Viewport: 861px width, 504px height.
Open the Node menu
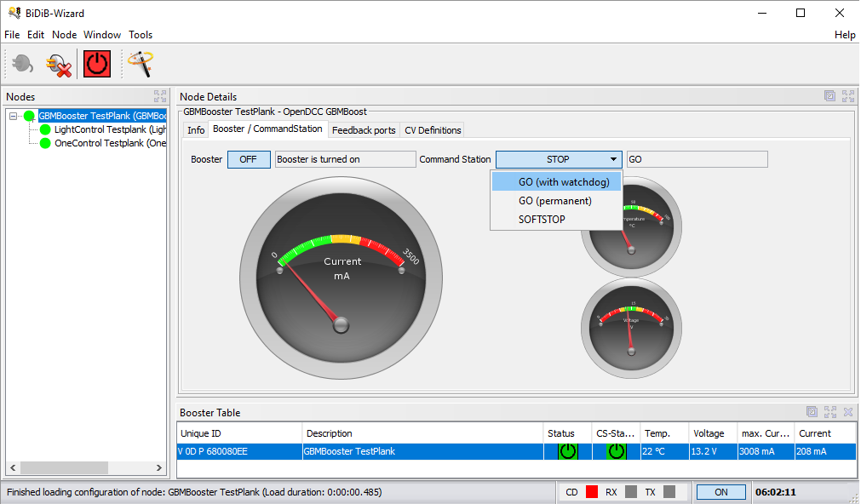(64, 35)
